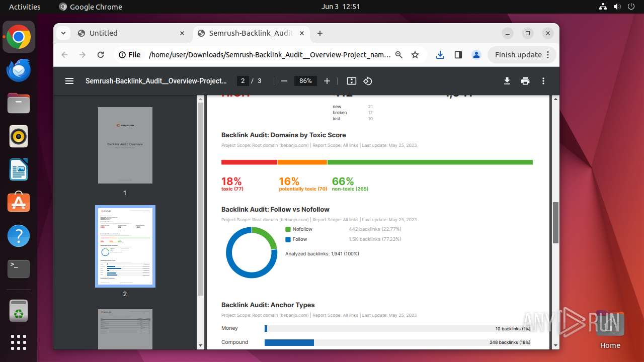Open the address bar zoom indicator
The image size is (644, 362).
tap(399, 55)
